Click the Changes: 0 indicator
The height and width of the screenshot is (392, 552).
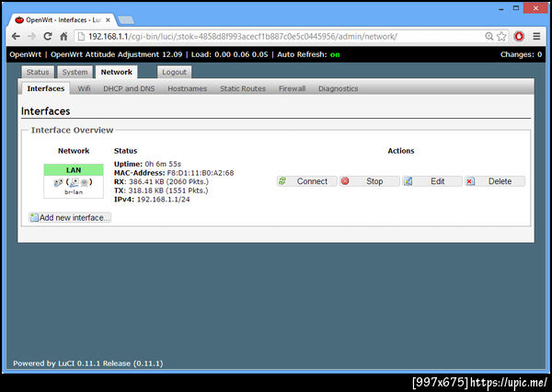click(x=521, y=54)
